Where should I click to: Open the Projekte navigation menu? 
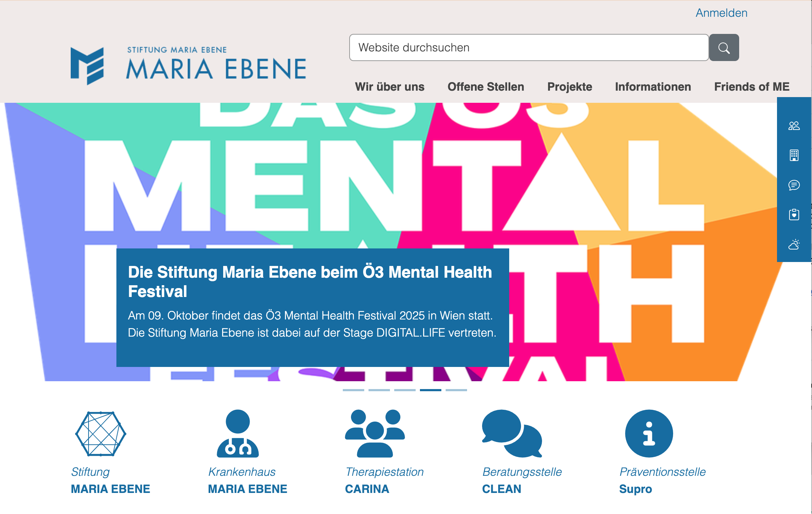(570, 87)
